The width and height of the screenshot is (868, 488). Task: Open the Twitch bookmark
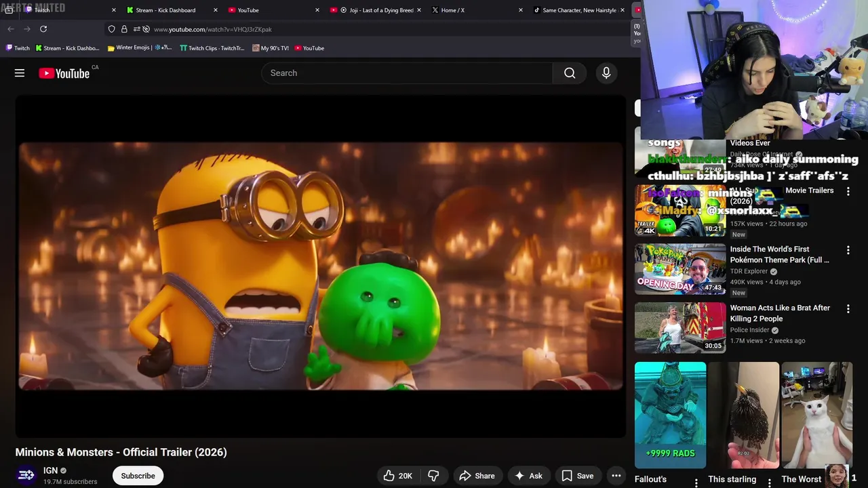point(18,48)
